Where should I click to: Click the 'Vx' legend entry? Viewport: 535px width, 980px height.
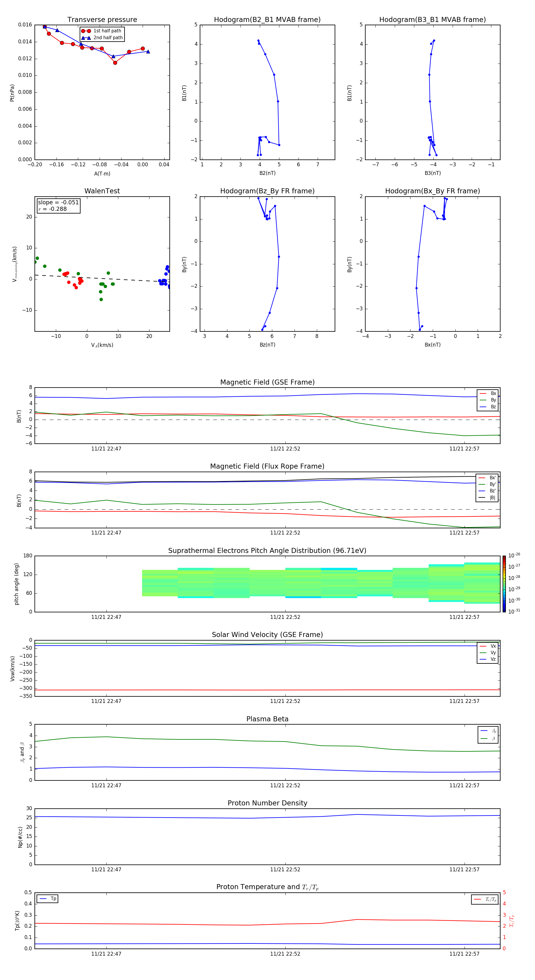[x=488, y=646]
